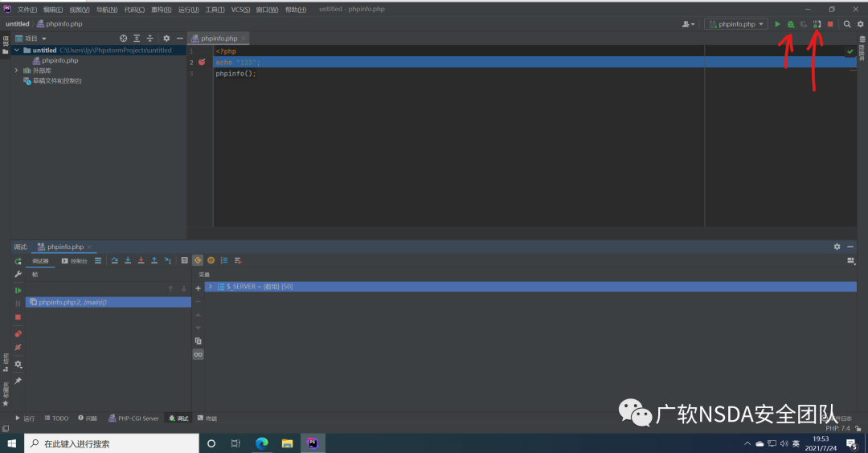Image resolution: width=868 pixels, height=453 pixels.
Task: Toggle the orange @ icon in debug toolbar
Action: point(211,260)
